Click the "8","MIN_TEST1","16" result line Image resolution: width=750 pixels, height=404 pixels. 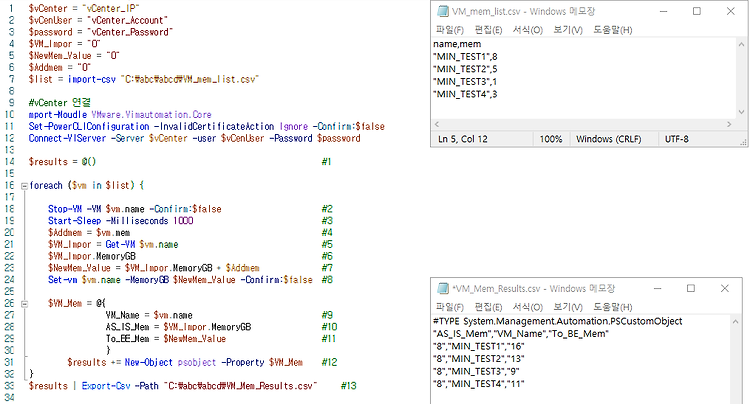(x=479, y=346)
